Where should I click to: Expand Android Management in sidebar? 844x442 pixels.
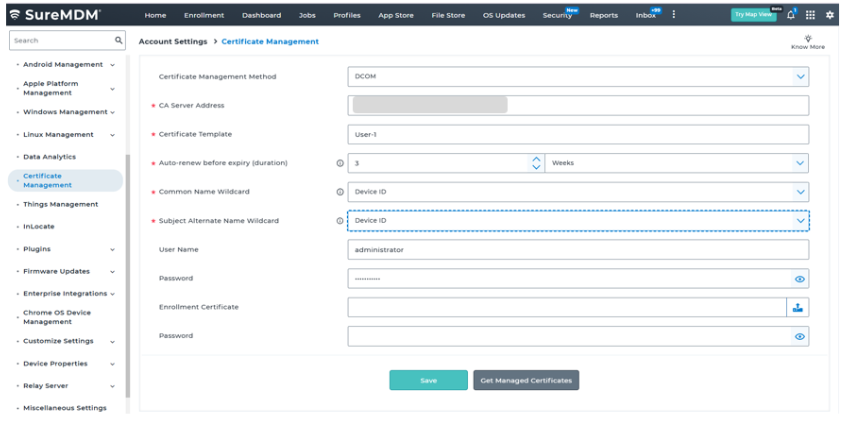112,65
